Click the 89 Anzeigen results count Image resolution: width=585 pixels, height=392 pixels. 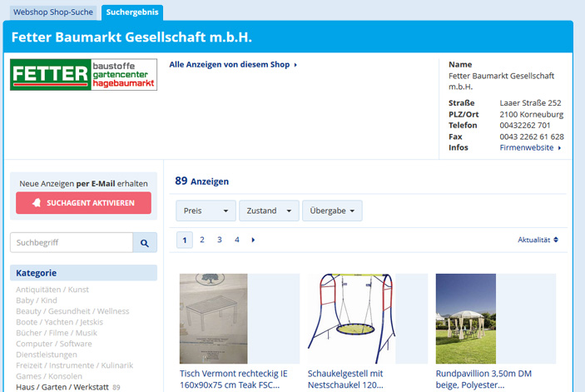pyautogui.click(x=202, y=181)
